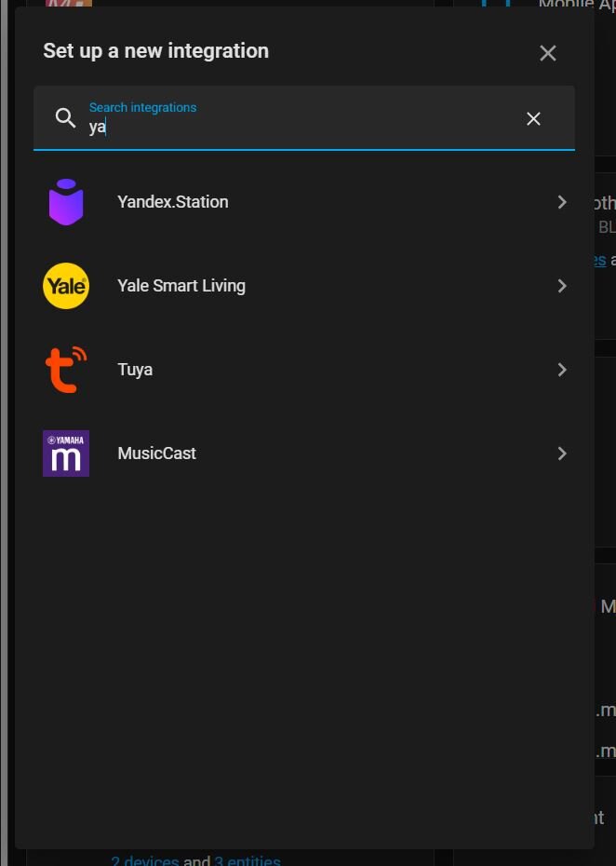Click the Yandex.Station purple speaker icon
The height and width of the screenshot is (866, 616).
(x=66, y=202)
